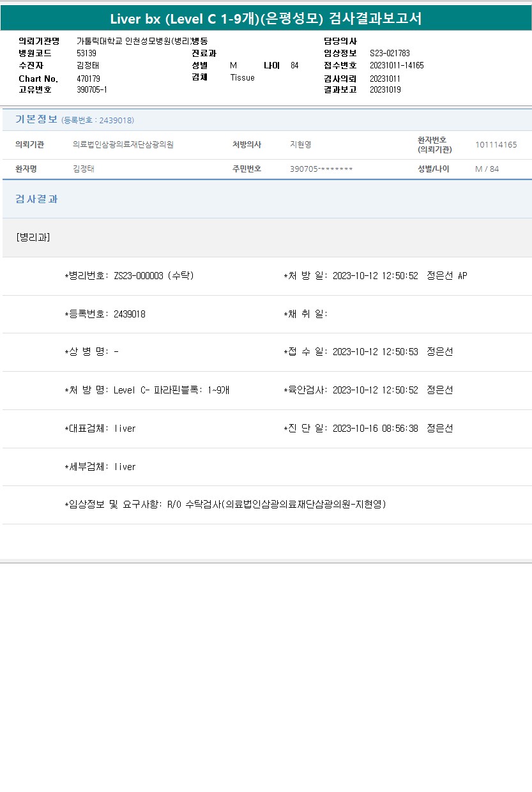Click masked resident number 390705-*******
Screen dimensions: 532x792
click(x=321, y=169)
